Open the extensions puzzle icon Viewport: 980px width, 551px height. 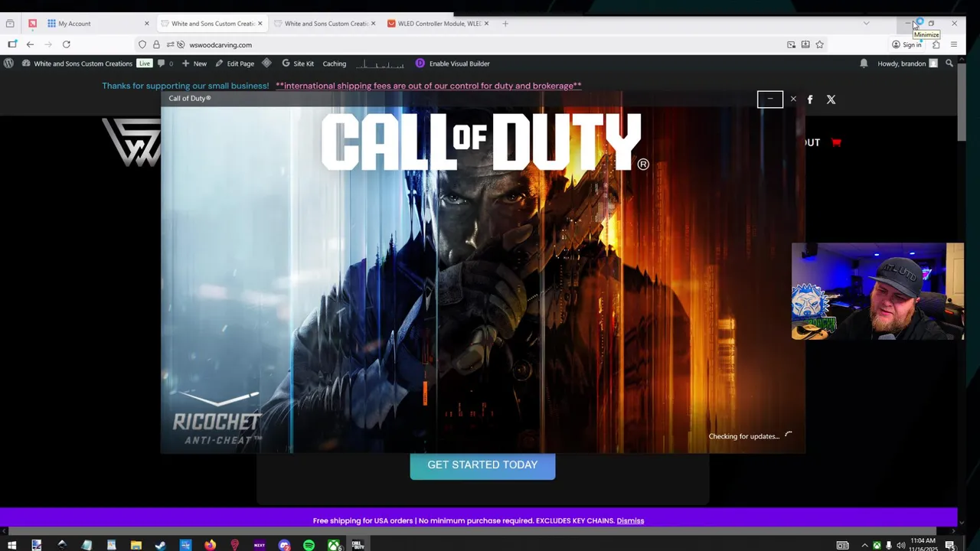pyautogui.click(x=936, y=44)
